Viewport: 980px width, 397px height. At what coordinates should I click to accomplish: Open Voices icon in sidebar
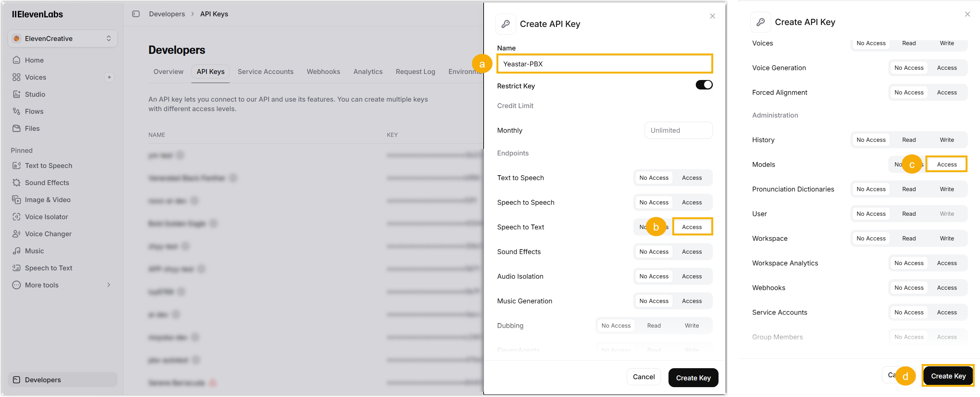click(x=16, y=77)
